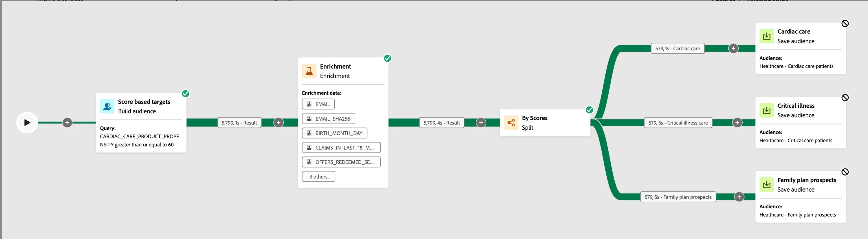The image size is (868, 239).
Task: Select the EMAIL enrichment field
Action: (x=318, y=104)
